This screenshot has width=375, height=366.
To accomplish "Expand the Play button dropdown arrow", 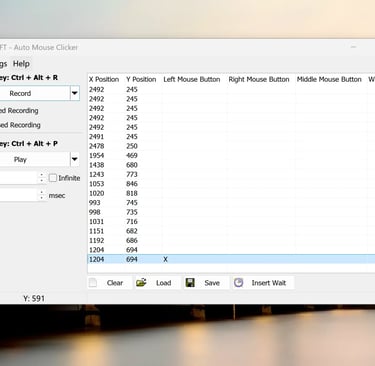I will [75, 159].
